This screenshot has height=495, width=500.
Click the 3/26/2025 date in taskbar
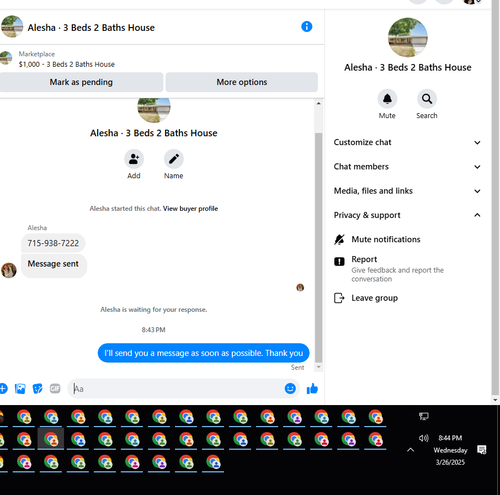click(450, 462)
